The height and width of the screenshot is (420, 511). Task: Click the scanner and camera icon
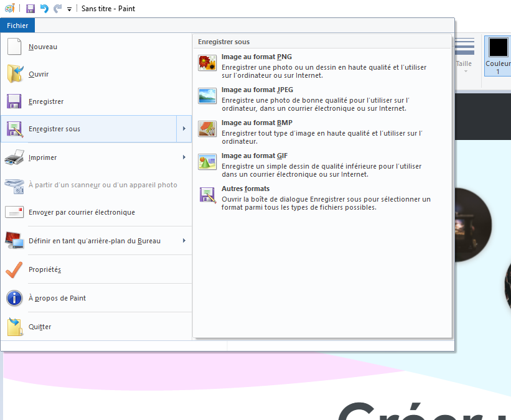pos(14,185)
